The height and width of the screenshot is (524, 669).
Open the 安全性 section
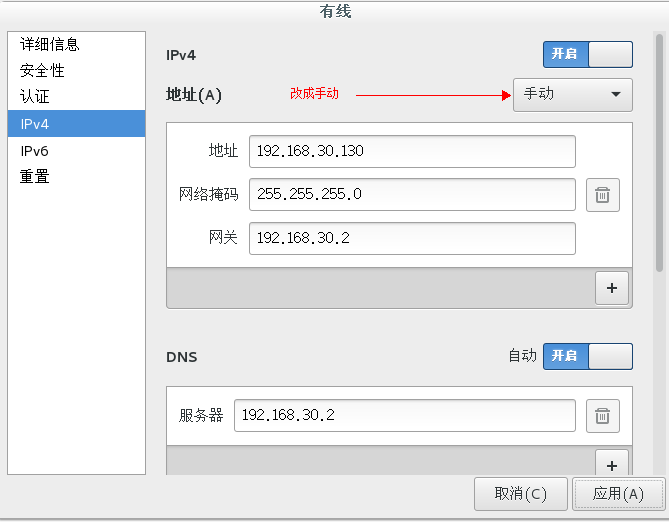tap(42, 70)
